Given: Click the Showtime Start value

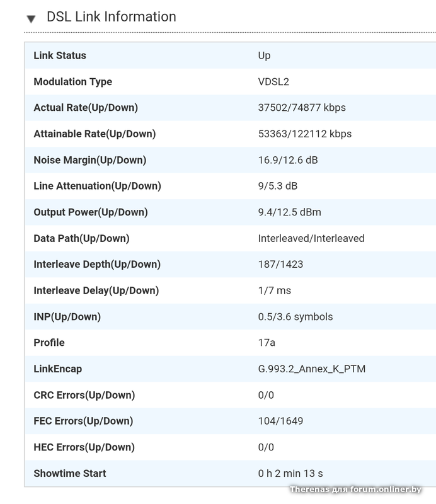Looking at the screenshot, I should pos(290,473).
